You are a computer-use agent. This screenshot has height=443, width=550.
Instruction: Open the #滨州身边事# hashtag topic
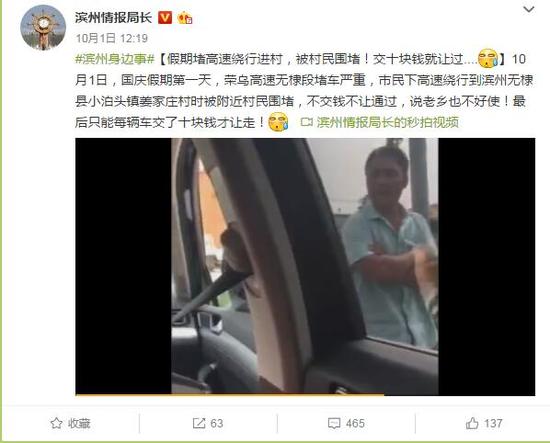115,59
